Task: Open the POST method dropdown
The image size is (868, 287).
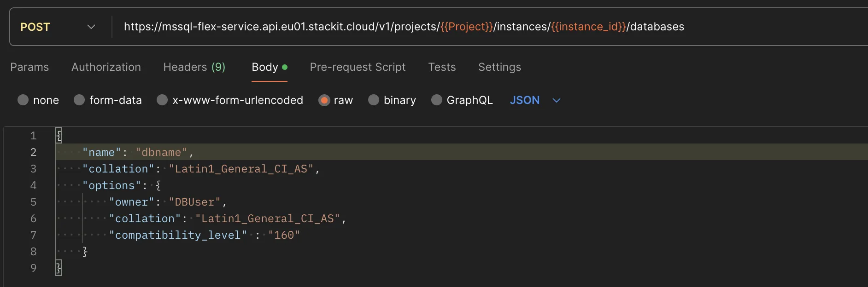Action: (x=58, y=27)
